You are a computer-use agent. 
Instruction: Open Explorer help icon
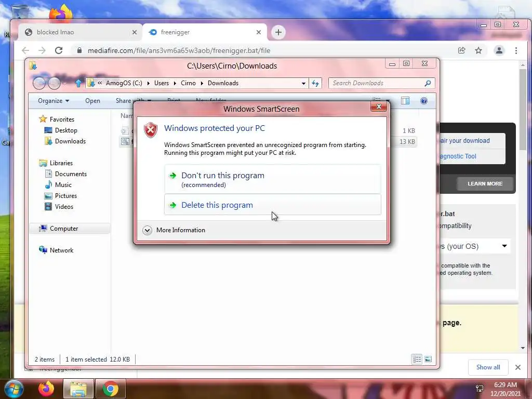click(424, 101)
